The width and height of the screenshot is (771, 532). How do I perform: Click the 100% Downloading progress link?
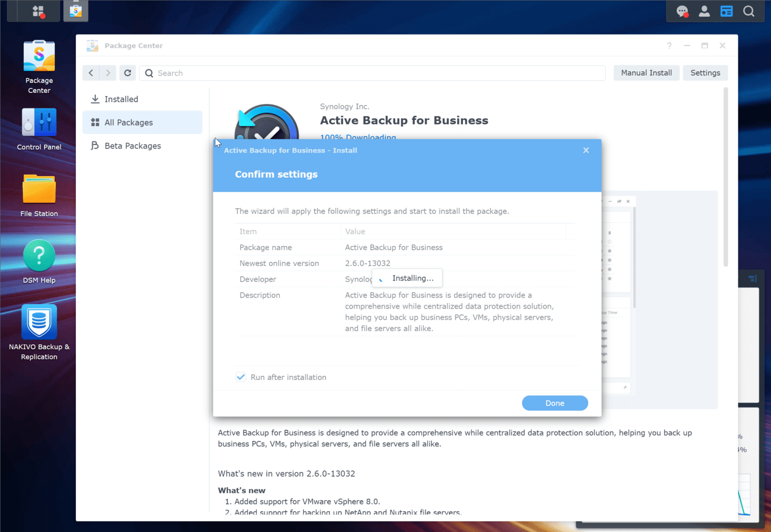358,137
